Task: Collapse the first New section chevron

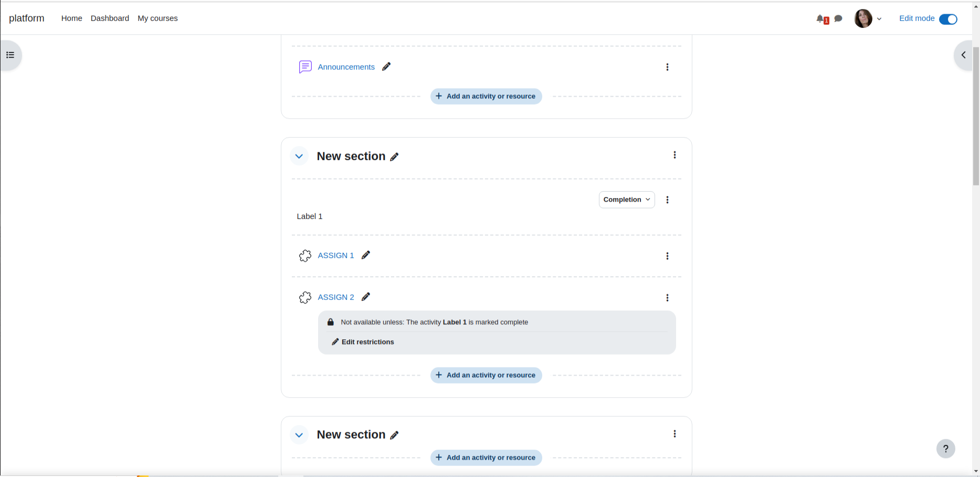Action: point(299,156)
